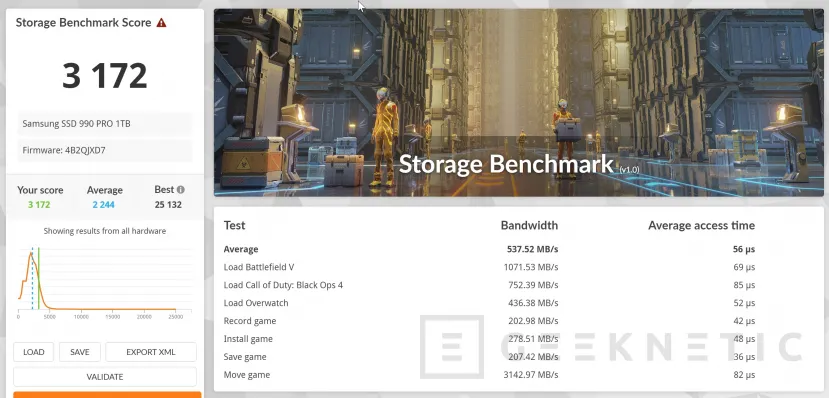829x398 pixels.
Task: Click the 82 µs access time value
Action: (744, 375)
